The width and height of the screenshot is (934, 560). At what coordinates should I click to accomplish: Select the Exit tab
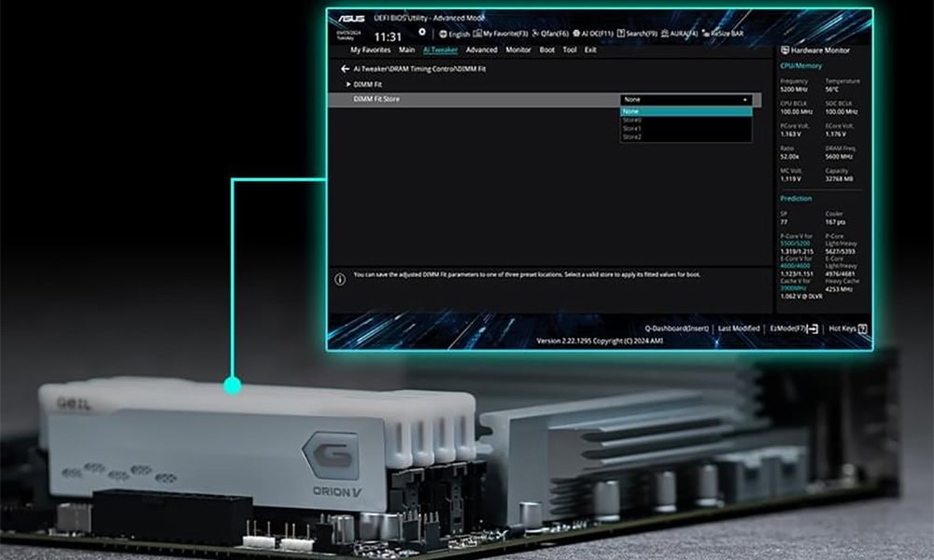click(x=590, y=50)
